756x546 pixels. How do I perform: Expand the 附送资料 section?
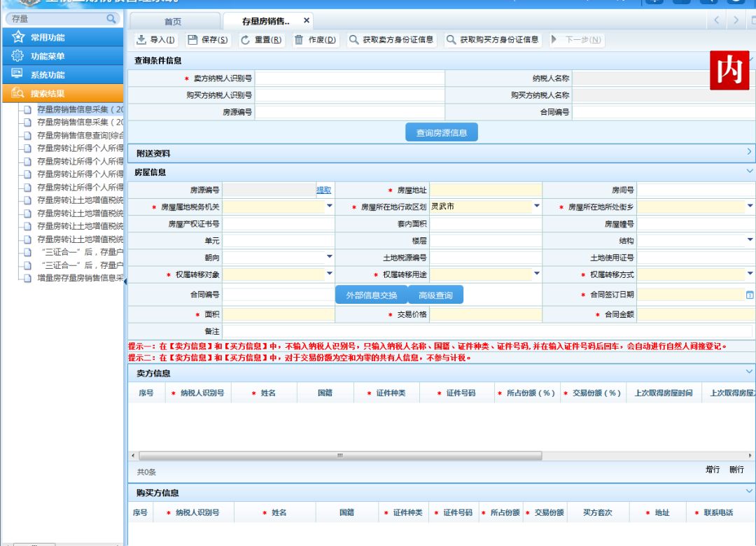pyautogui.click(x=749, y=152)
